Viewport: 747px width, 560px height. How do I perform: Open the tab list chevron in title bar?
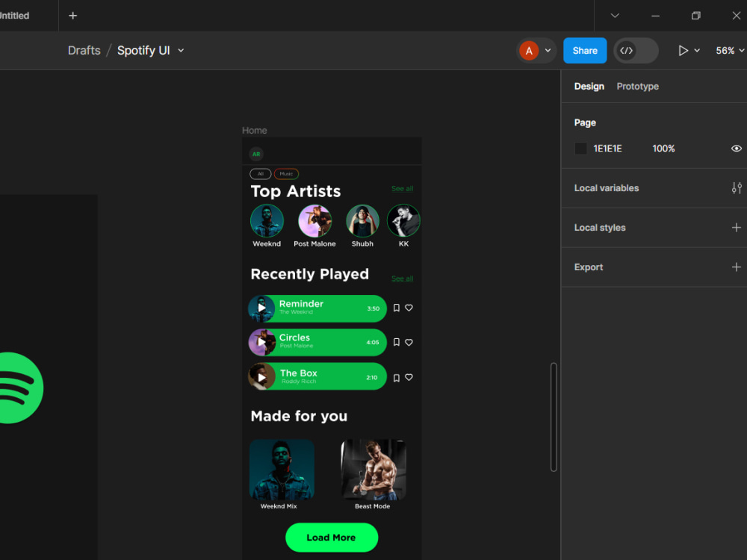click(x=615, y=16)
